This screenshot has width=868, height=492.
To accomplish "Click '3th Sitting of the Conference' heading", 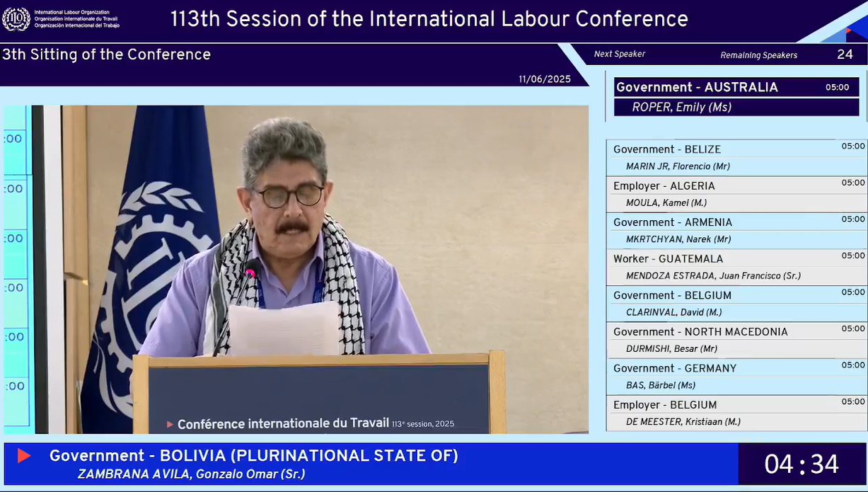I will click(x=106, y=55).
